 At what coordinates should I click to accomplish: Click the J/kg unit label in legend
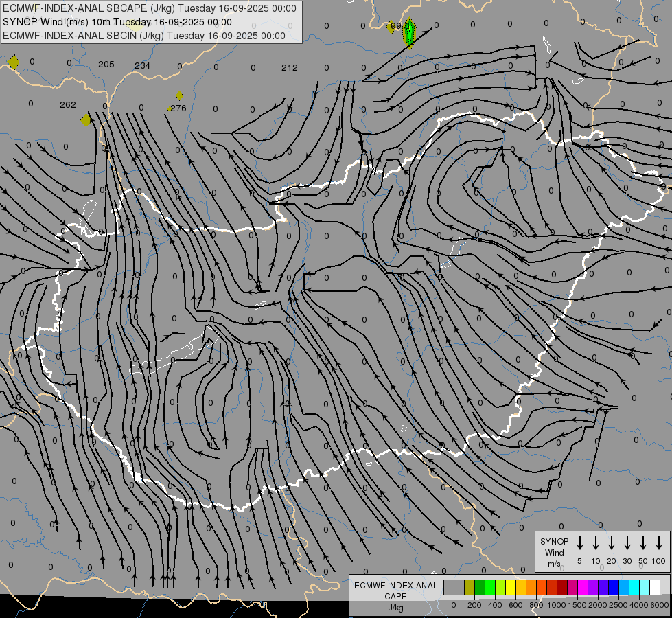click(395, 608)
